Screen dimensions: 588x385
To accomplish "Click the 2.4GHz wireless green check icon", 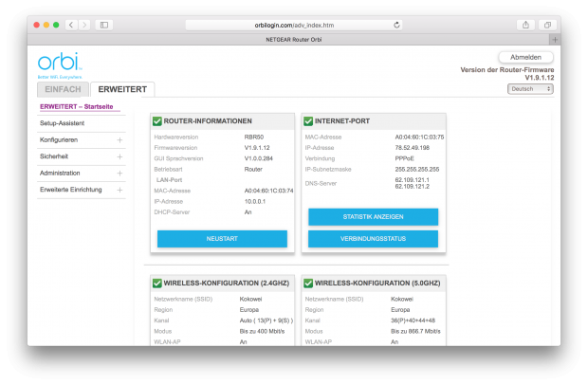I will tap(157, 283).
